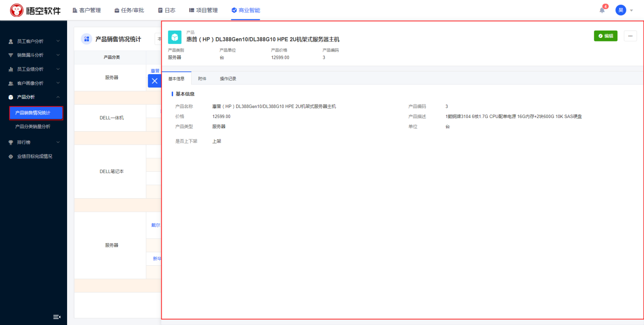Click the 吴 user avatar
This screenshot has width=644, height=325.
[620, 10]
